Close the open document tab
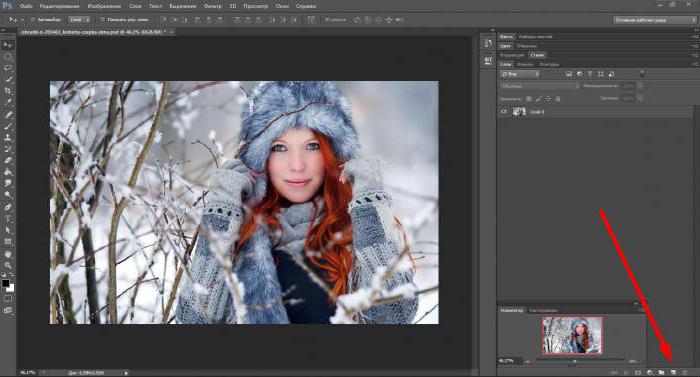700x377 pixels. click(x=171, y=32)
